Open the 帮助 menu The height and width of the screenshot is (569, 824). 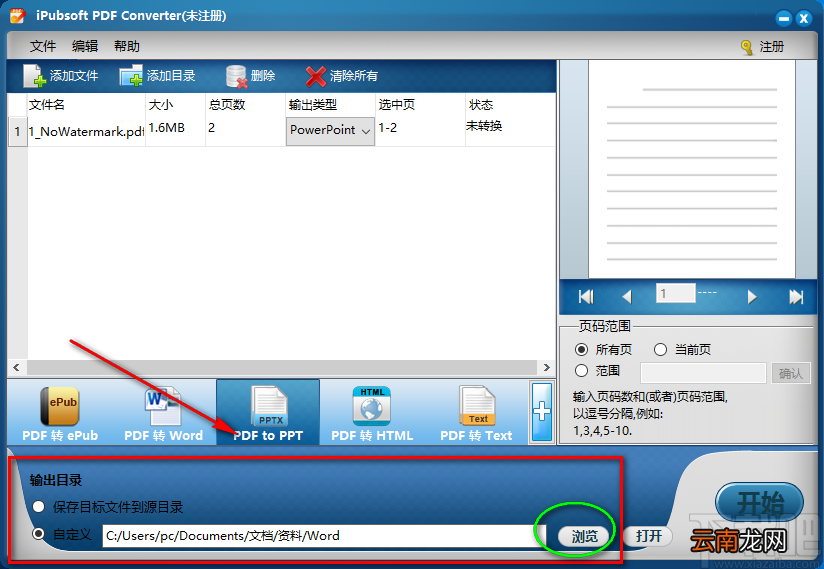pos(127,46)
